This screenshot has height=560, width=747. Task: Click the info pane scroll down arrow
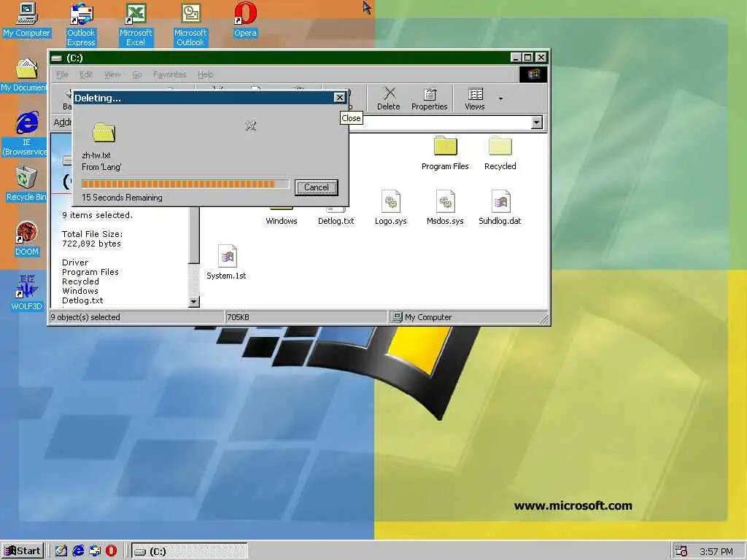tap(194, 301)
